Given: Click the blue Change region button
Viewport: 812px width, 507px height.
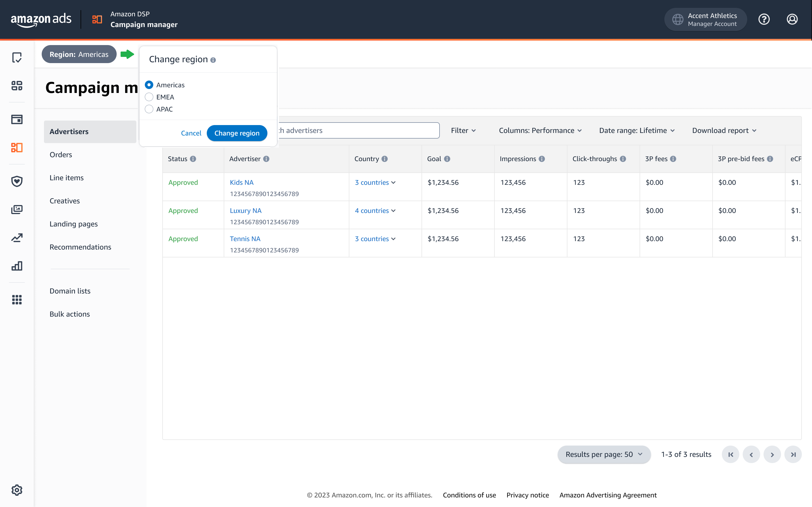Looking at the screenshot, I should (237, 133).
